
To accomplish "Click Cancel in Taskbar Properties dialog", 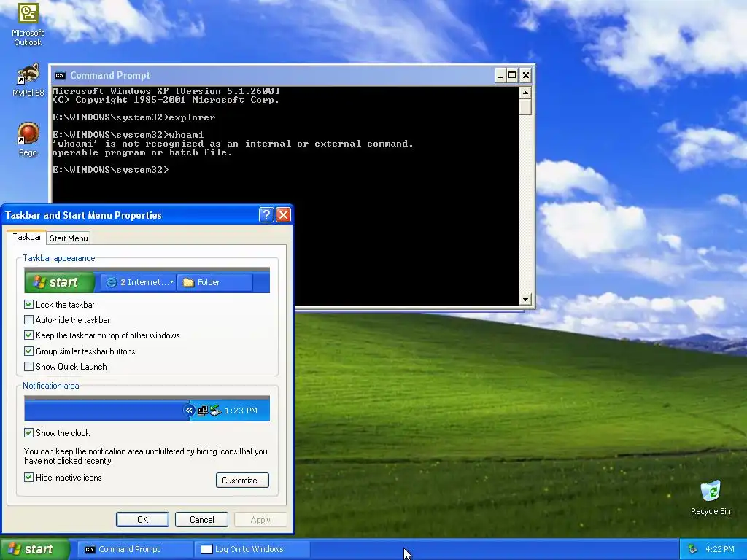I will pyautogui.click(x=201, y=519).
